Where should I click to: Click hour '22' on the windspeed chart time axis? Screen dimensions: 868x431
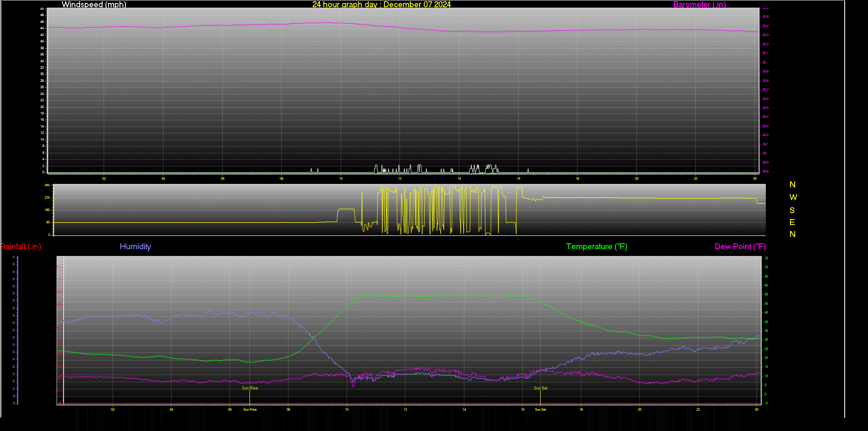(696, 178)
